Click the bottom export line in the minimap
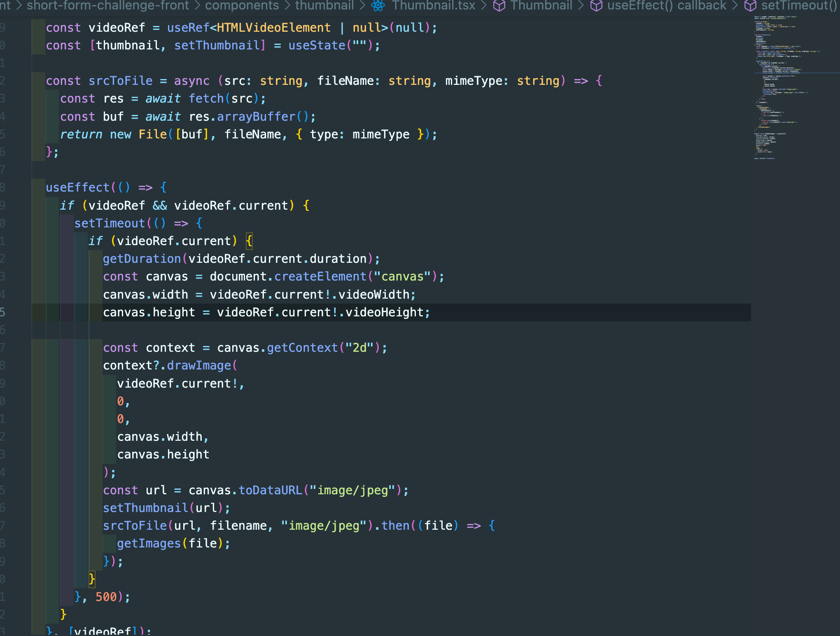Screen dimensions: 840x636 click(x=765, y=158)
